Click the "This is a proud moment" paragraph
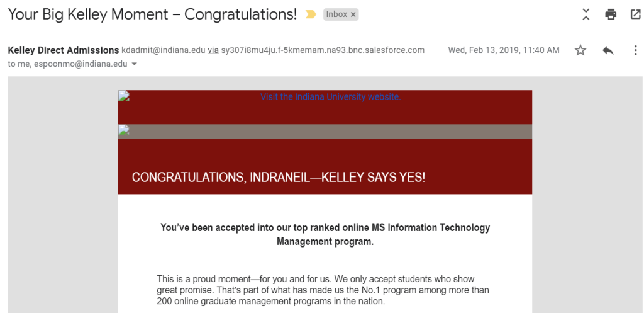Screen dimensions: 644x313 [323, 290]
